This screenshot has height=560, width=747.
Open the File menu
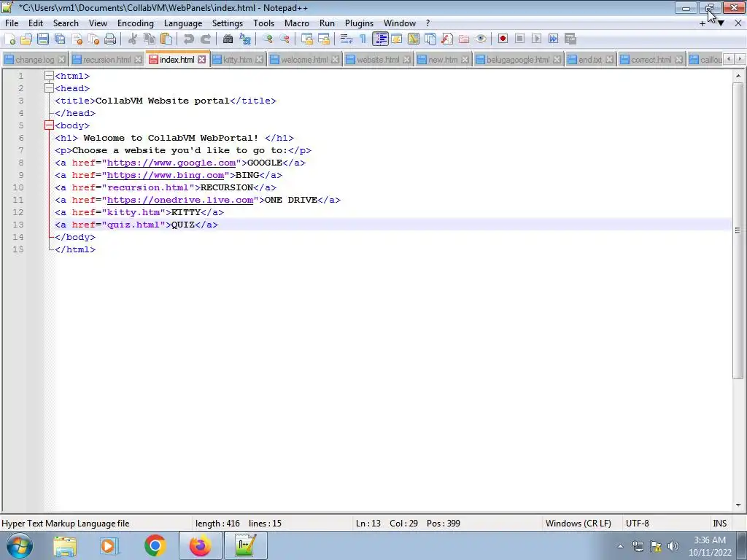pyautogui.click(x=12, y=23)
